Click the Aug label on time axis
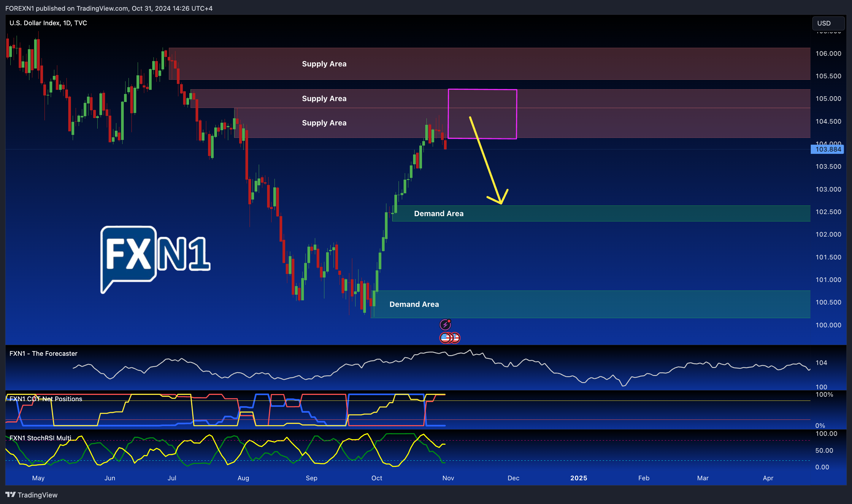 243,478
